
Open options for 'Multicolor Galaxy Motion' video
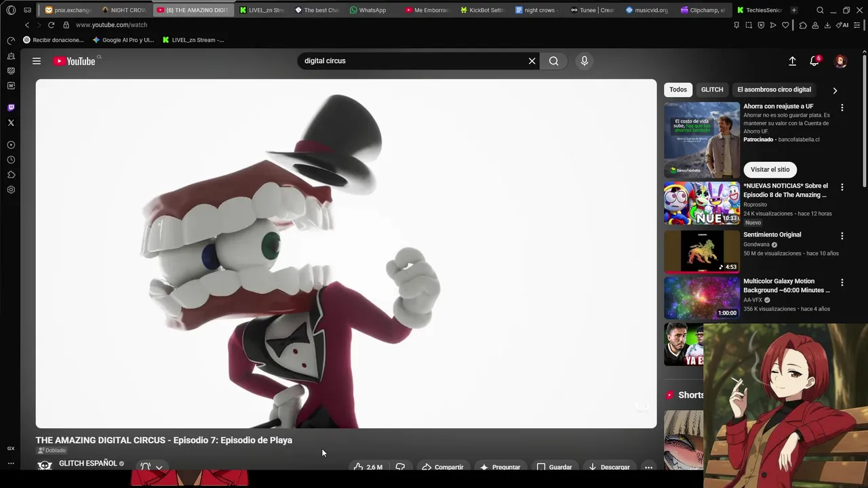[842, 283]
